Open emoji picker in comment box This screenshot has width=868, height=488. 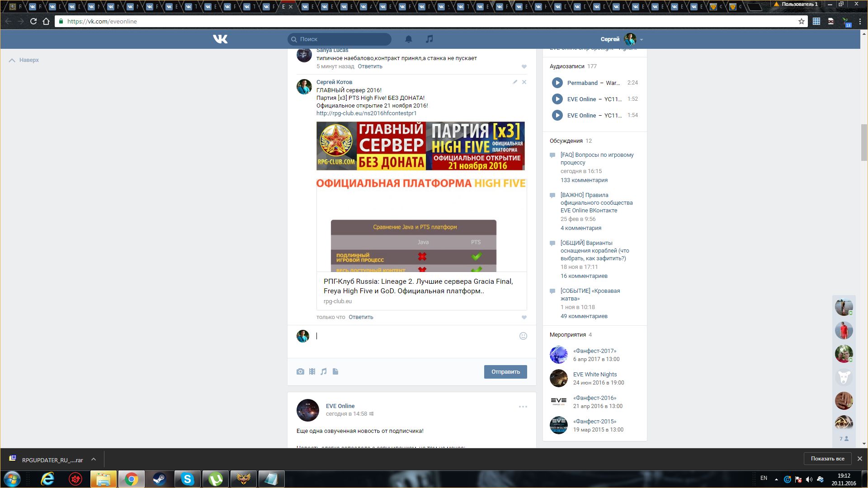click(x=523, y=336)
